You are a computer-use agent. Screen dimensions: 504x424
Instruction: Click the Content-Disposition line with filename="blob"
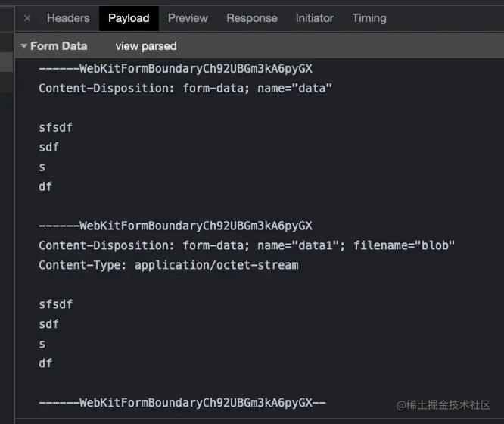tap(247, 245)
